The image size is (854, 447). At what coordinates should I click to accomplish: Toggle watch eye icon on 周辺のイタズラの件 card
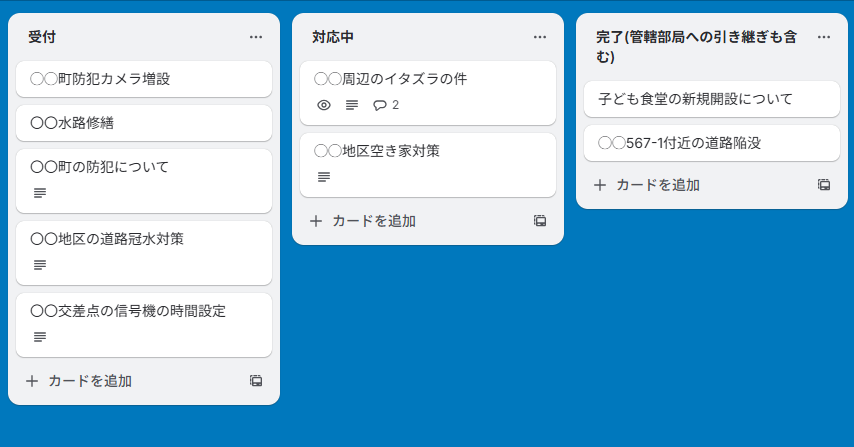[323, 105]
